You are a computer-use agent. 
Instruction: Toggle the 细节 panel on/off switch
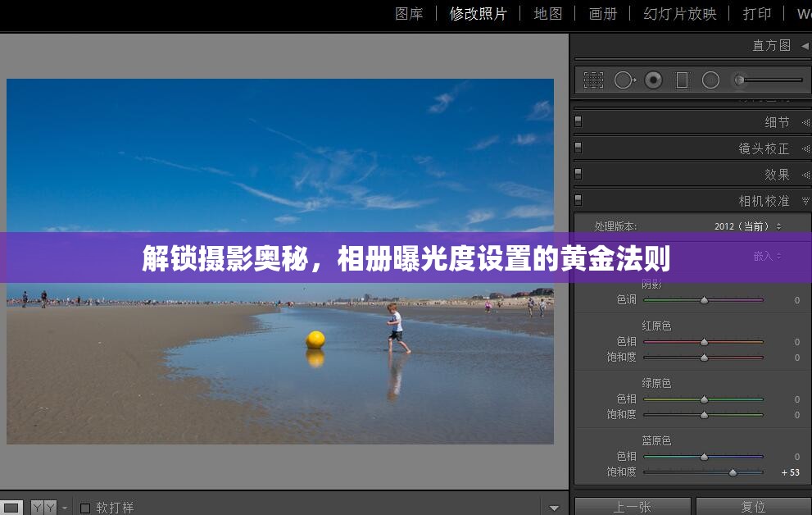[x=578, y=121]
